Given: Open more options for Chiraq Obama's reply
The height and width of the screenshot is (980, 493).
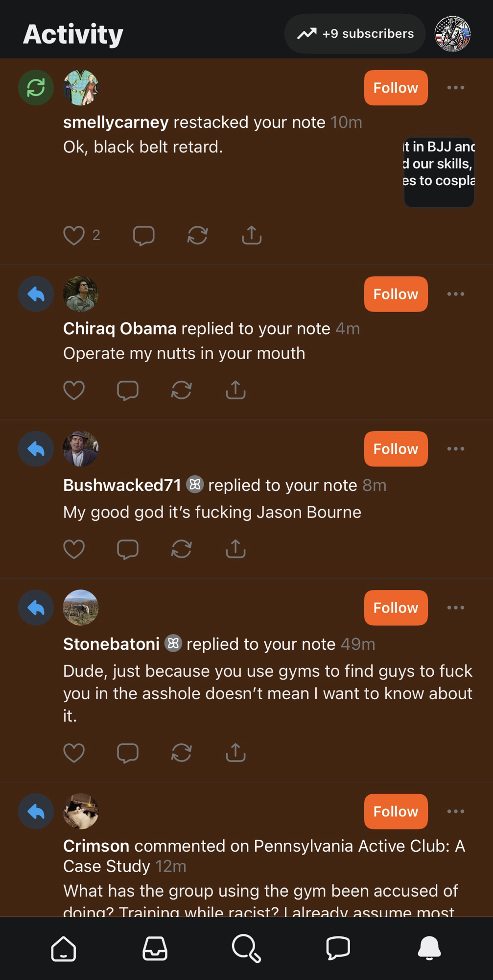Looking at the screenshot, I should point(455,294).
